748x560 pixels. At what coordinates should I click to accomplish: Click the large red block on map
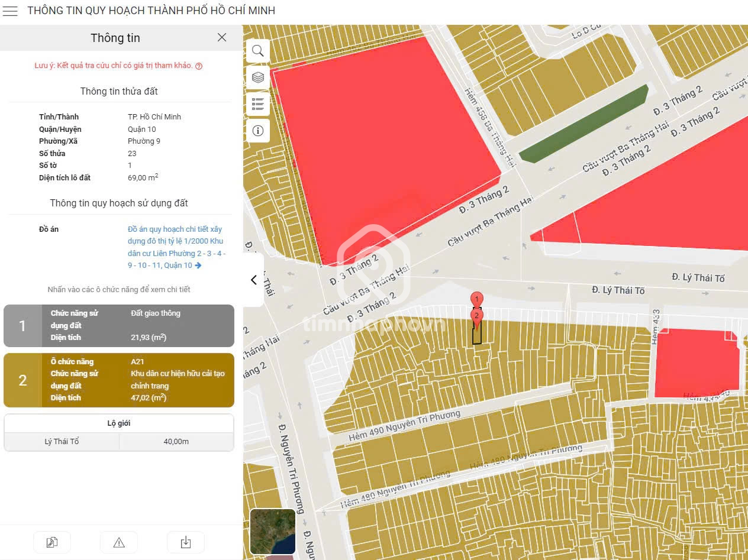(385, 142)
